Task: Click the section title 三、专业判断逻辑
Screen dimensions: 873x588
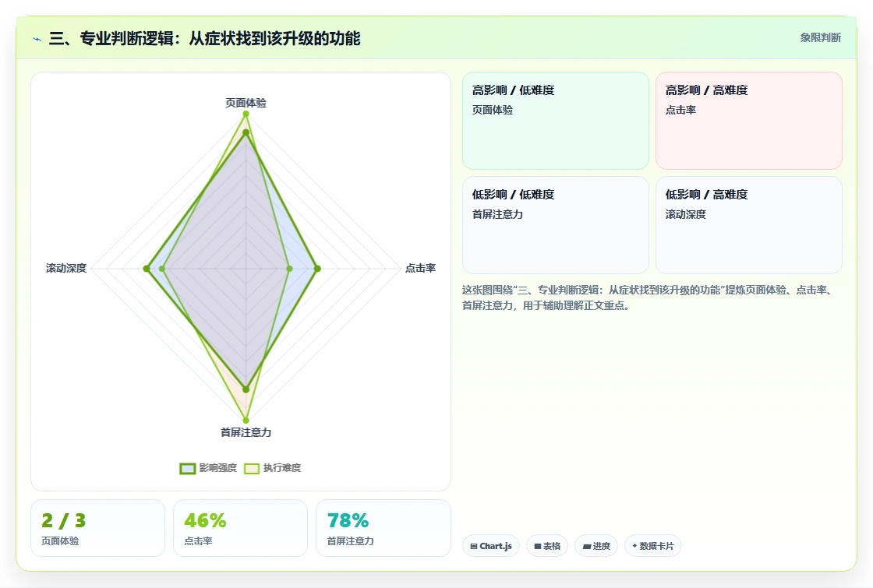Action: [204, 38]
